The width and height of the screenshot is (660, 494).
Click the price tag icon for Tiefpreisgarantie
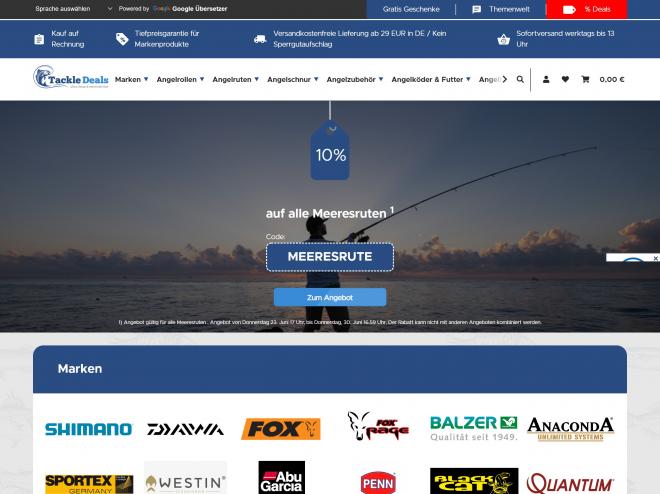pyautogui.click(x=122, y=39)
